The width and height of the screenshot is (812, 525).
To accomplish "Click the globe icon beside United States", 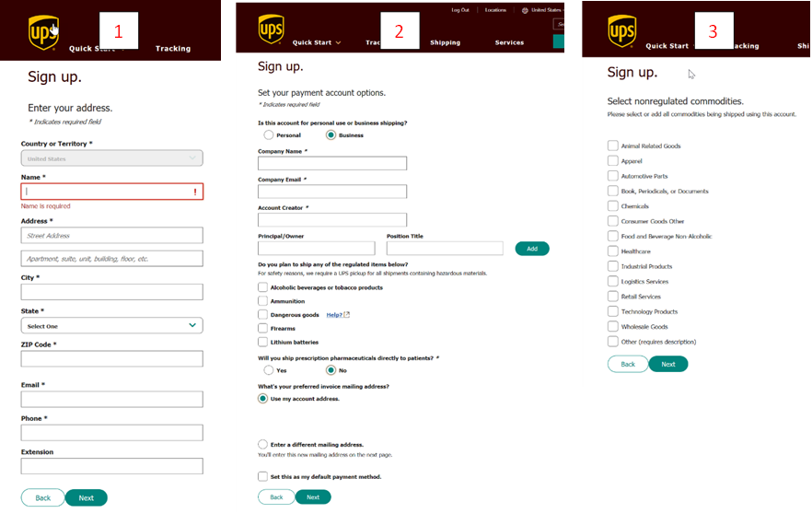I will click(525, 10).
